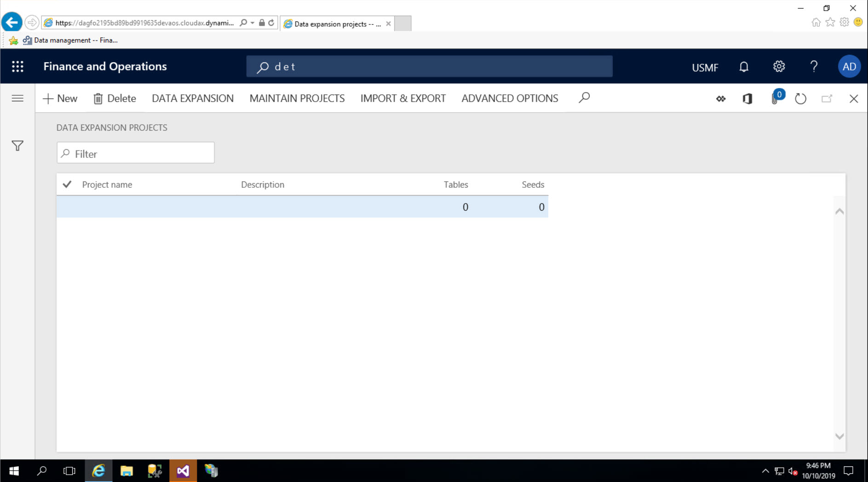Open browser favorites star
868x482 pixels.
point(830,22)
